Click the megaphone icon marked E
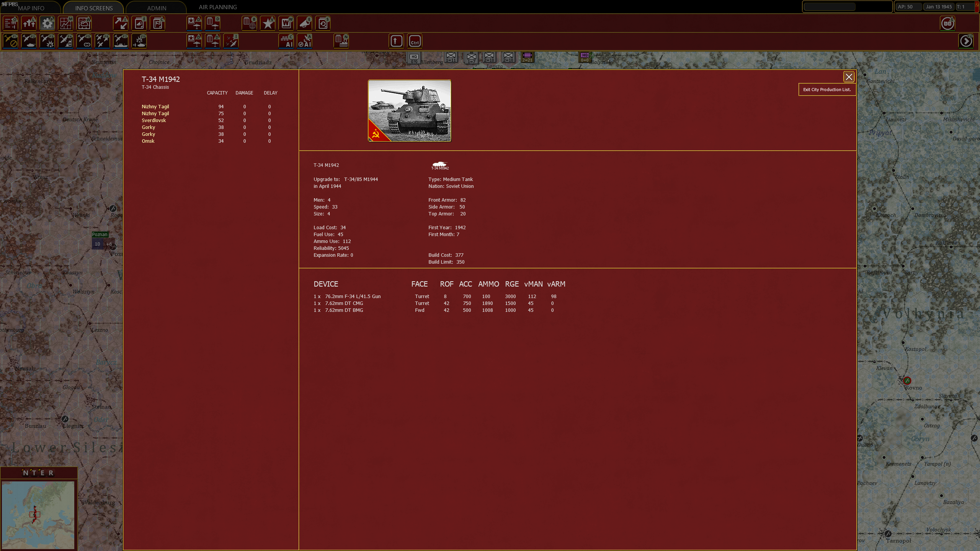Image resolution: width=980 pixels, height=551 pixels. [304, 23]
